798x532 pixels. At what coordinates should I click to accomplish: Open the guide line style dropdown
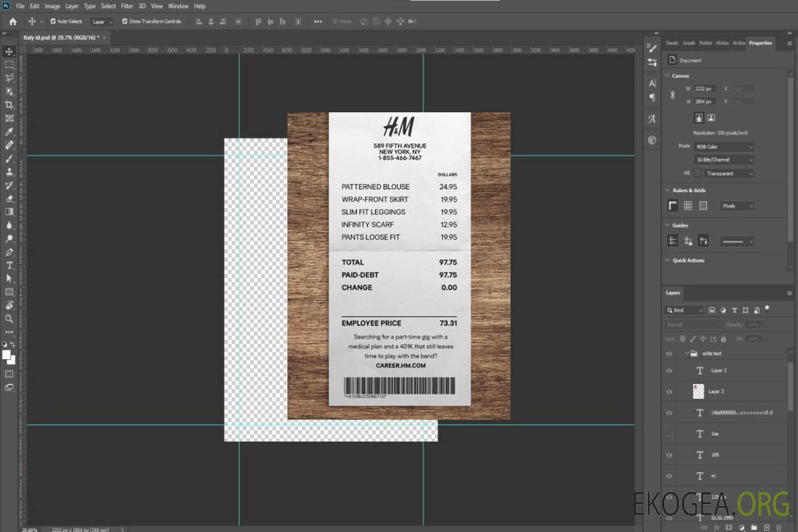(x=737, y=242)
